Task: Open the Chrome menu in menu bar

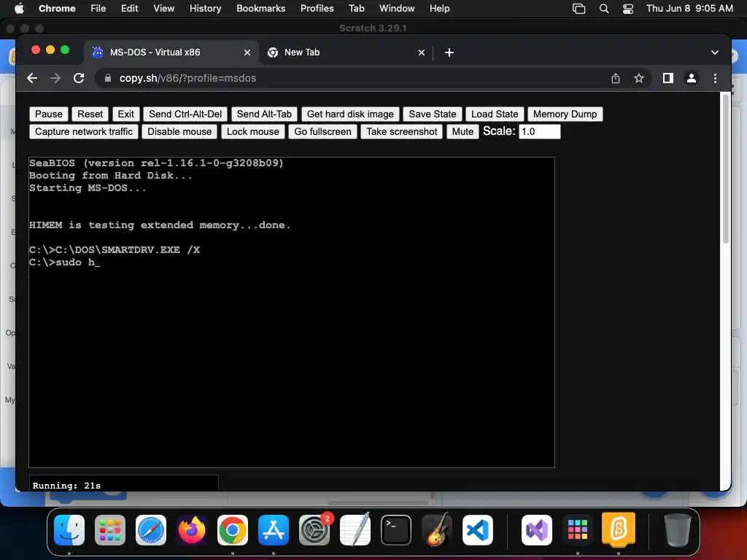Action: pos(57,9)
